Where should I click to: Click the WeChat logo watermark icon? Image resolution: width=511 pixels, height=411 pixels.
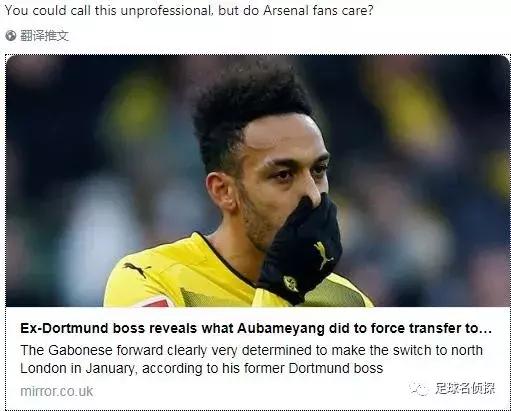tap(419, 389)
